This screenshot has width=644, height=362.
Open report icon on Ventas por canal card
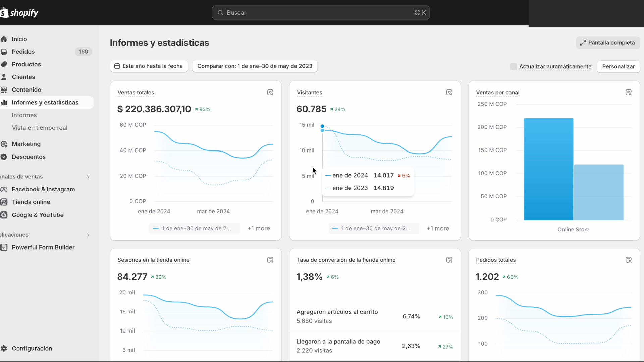click(629, 93)
